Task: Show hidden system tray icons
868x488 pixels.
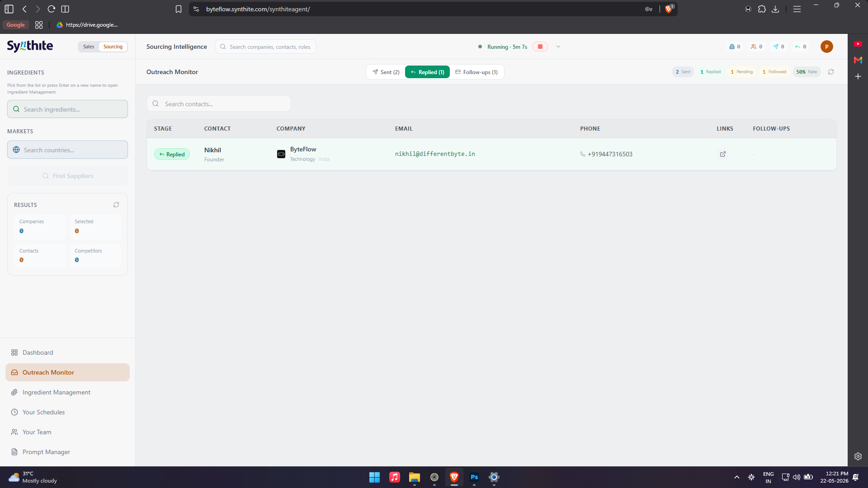Action: (737, 477)
